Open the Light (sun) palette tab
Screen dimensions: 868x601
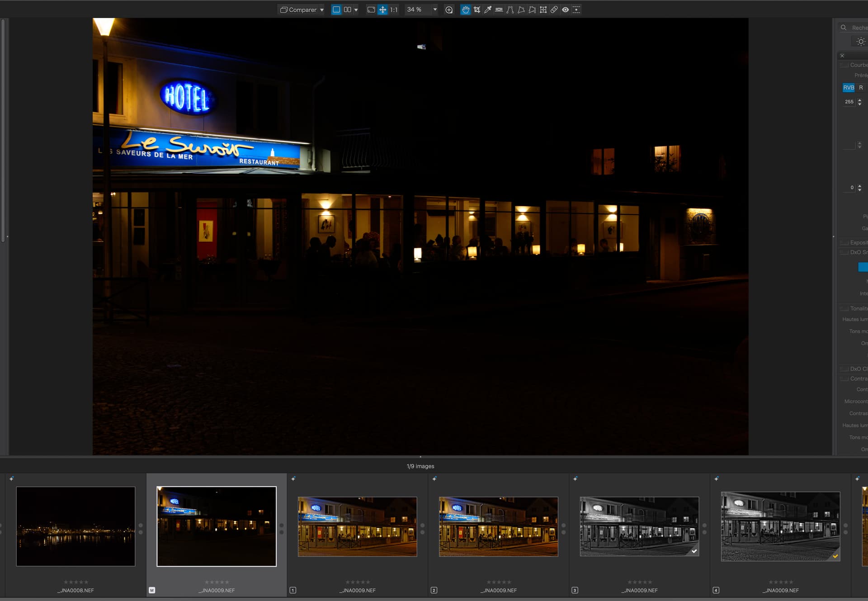[860, 42]
